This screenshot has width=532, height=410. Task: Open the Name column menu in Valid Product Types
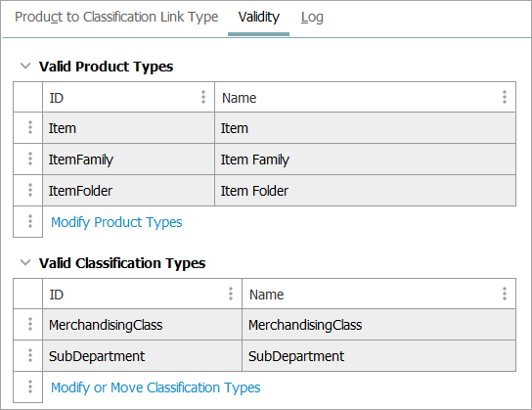[x=505, y=97]
